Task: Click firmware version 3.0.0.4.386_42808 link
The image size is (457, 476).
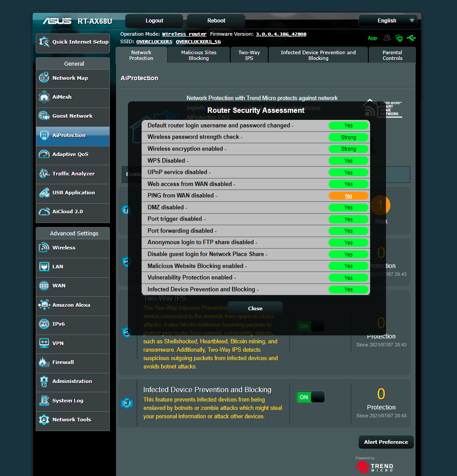Action: [281, 34]
